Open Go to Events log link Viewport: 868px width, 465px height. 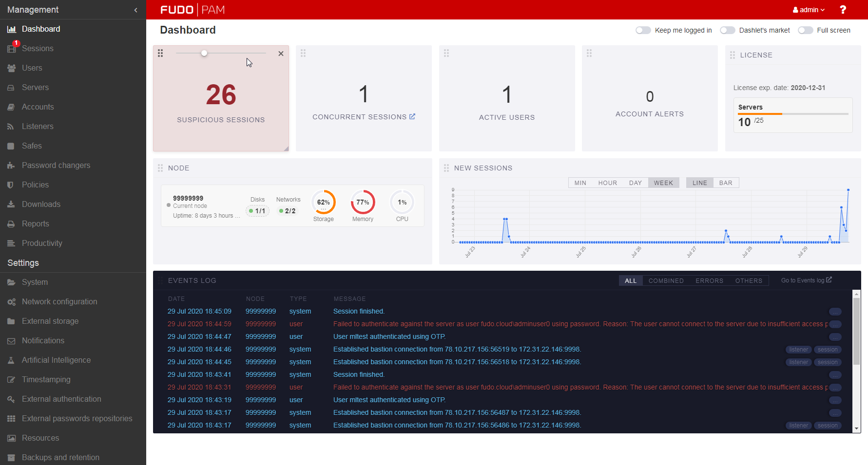[x=806, y=280]
